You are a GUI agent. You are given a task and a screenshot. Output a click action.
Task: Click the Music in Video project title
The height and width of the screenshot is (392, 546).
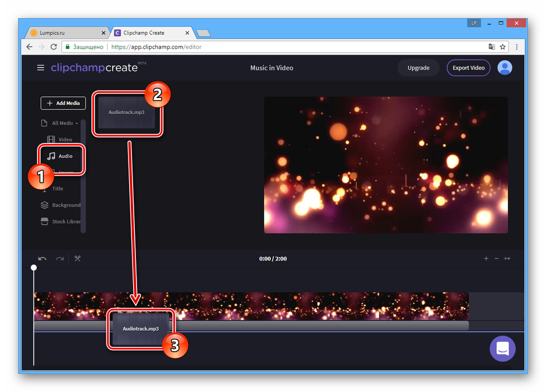click(x=272, y=68)
